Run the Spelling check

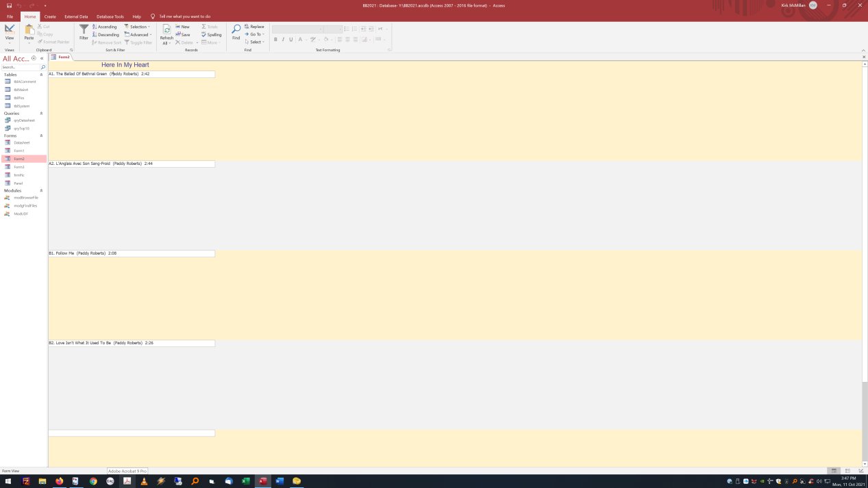[212, 35]
